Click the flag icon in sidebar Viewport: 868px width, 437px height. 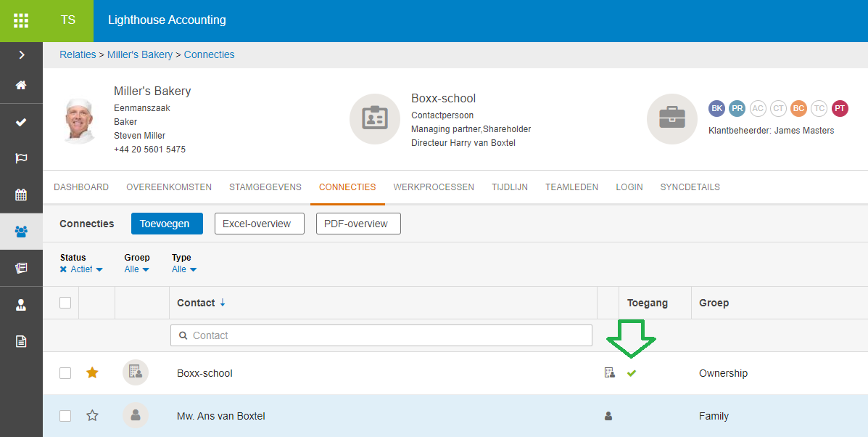21,158
